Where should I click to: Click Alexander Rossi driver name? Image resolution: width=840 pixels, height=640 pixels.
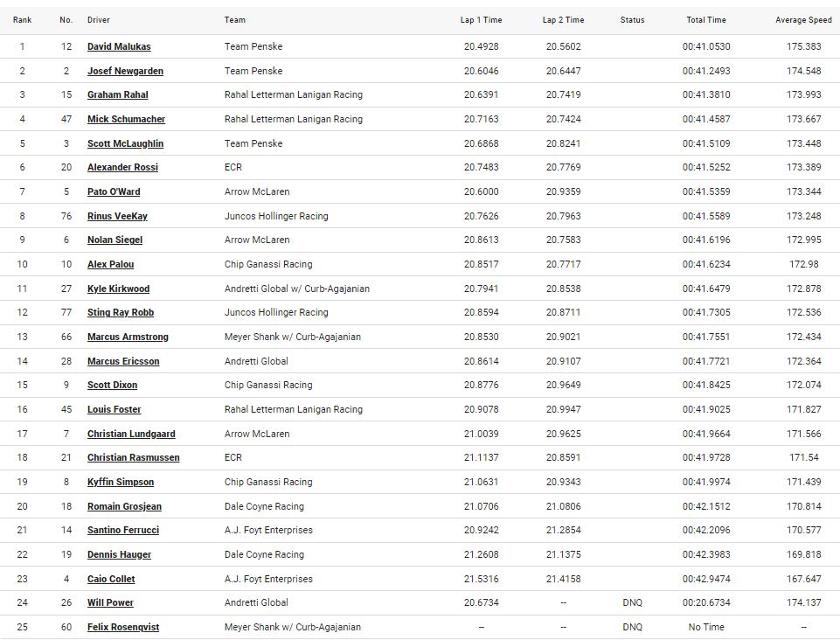[x=122, y=168]
